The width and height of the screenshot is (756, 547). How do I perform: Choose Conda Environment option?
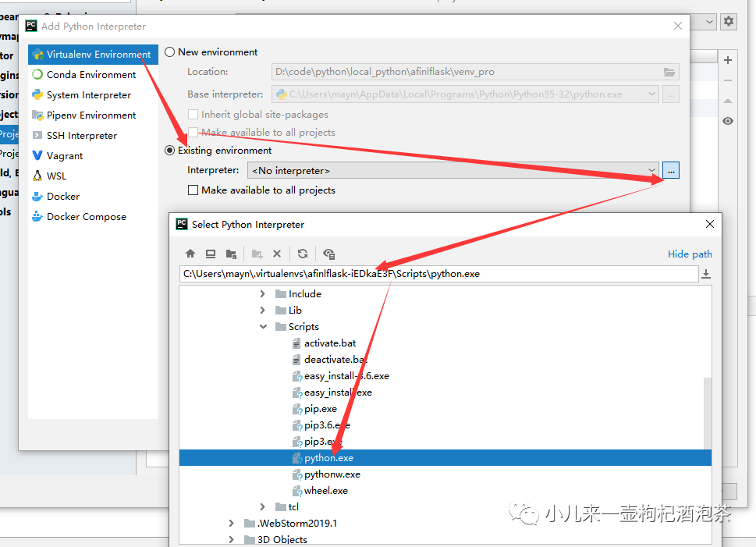click(x=93, y=75)
